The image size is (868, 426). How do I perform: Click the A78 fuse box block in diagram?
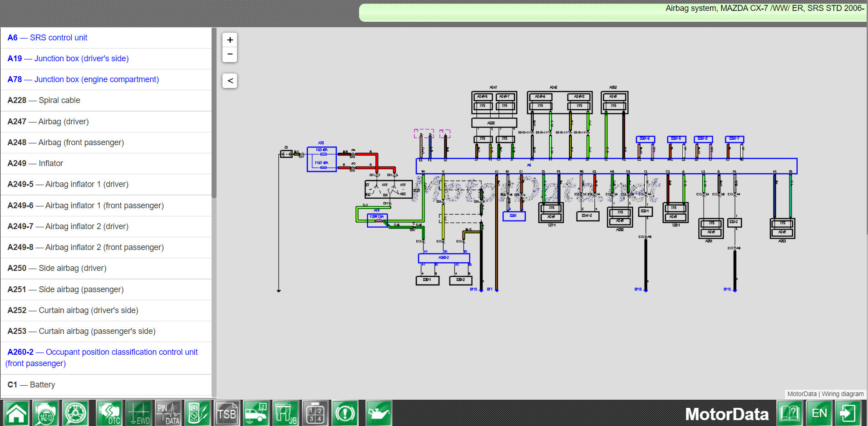tap(321, 159)
